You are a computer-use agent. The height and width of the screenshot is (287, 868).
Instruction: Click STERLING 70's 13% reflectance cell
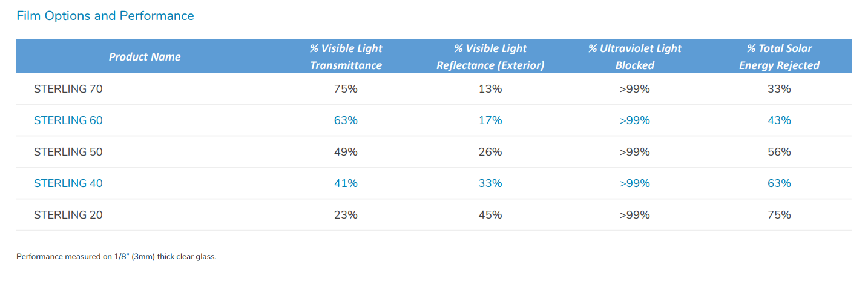[490, 89]
